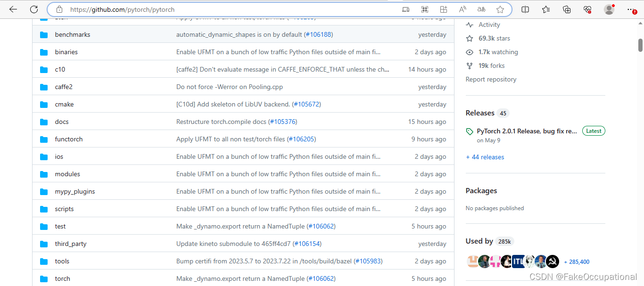Image resolution: width=644 pixels, height=286 pixels.
Task: Open the cmake folder
Action: coord(64,104)
